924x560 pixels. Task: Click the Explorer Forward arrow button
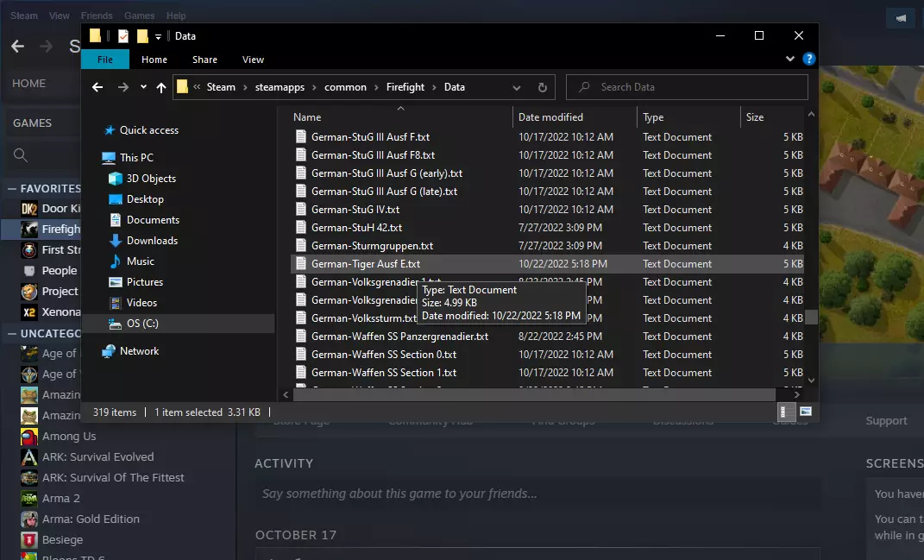click(x=123, y=87)
